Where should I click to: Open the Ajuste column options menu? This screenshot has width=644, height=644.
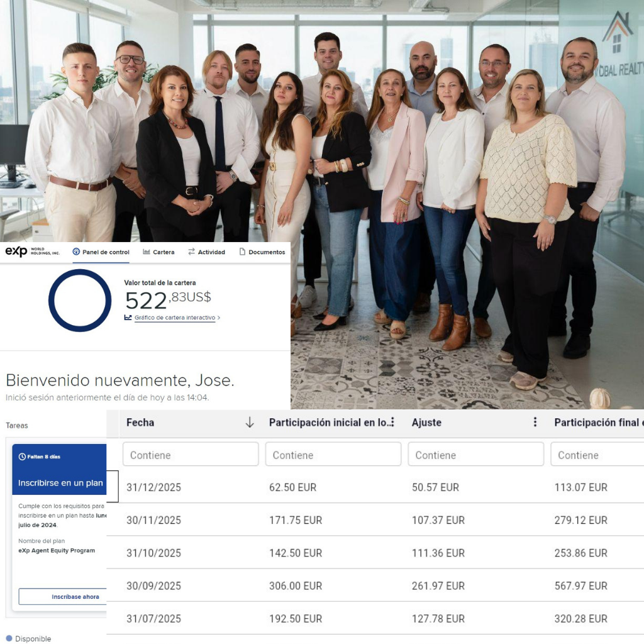pos(535,423)
